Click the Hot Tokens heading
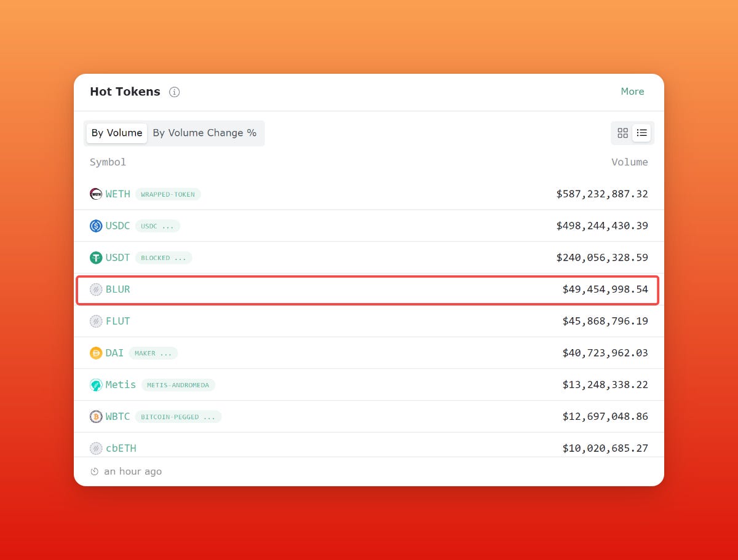The image size is (738, 560). 125,92
